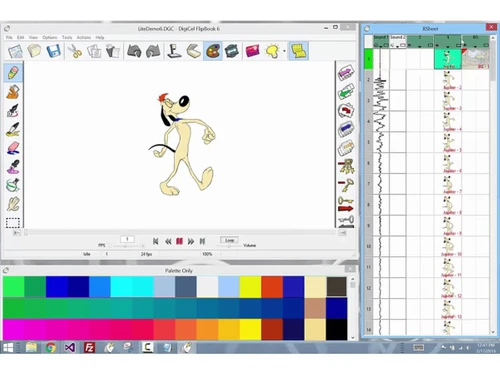
Task: Click the frame scrub bar above playback controls
Action: click(x=180, y=232)
